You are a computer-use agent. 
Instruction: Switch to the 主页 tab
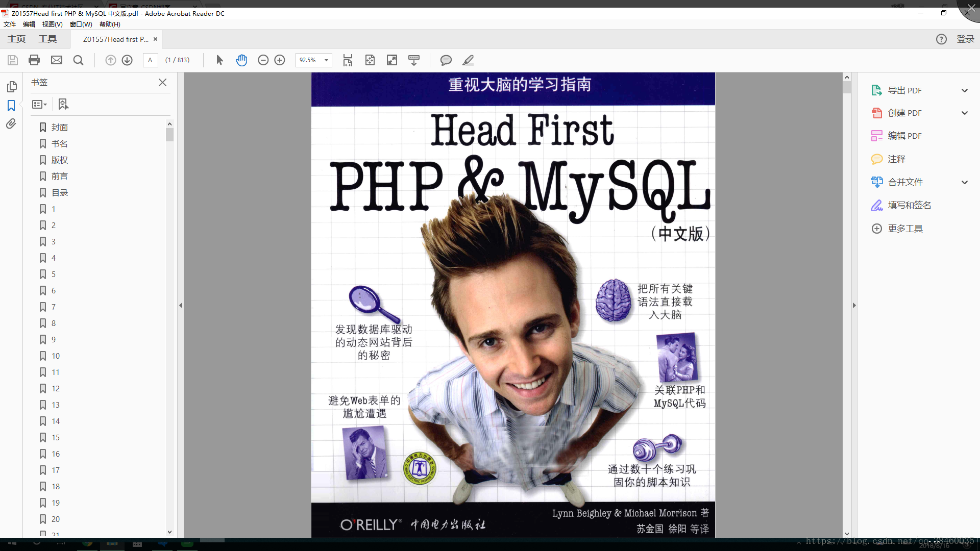(x=16, y=39)
